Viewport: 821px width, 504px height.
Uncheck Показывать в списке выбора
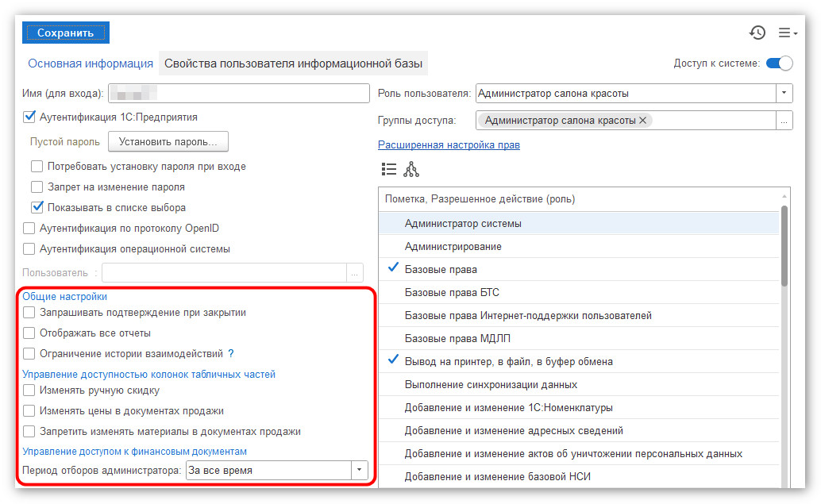click(37, 207)
